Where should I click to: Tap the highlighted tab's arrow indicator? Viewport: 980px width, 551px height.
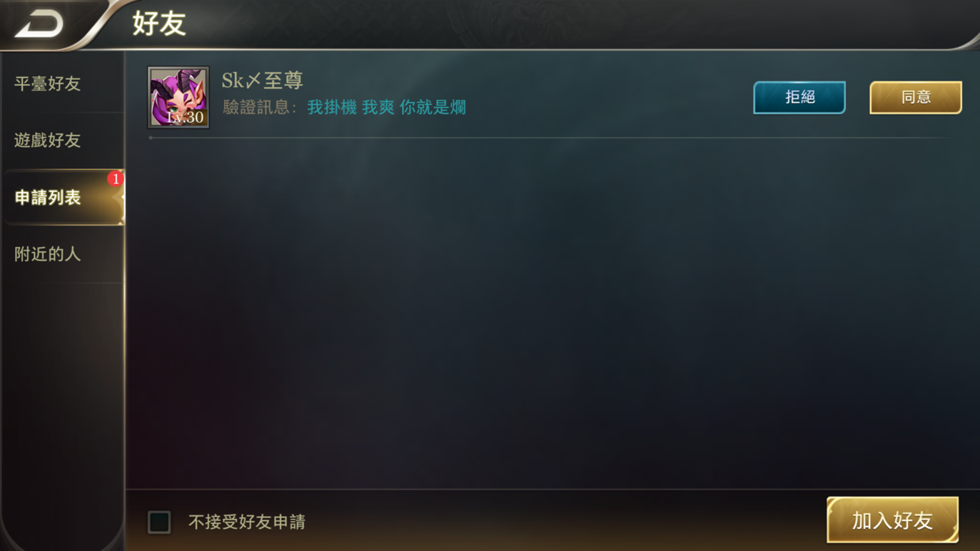(x=121, y=198)
